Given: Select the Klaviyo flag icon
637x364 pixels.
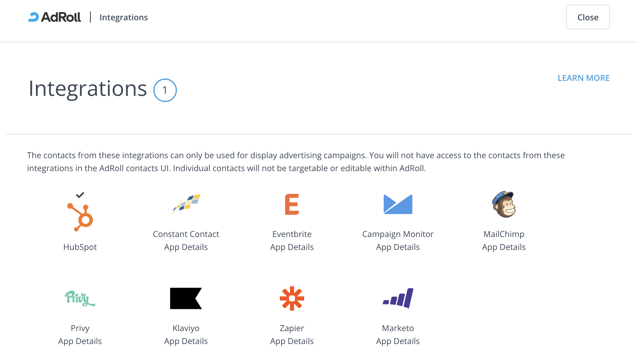Looking at the screenshot, I should point(186,298).
